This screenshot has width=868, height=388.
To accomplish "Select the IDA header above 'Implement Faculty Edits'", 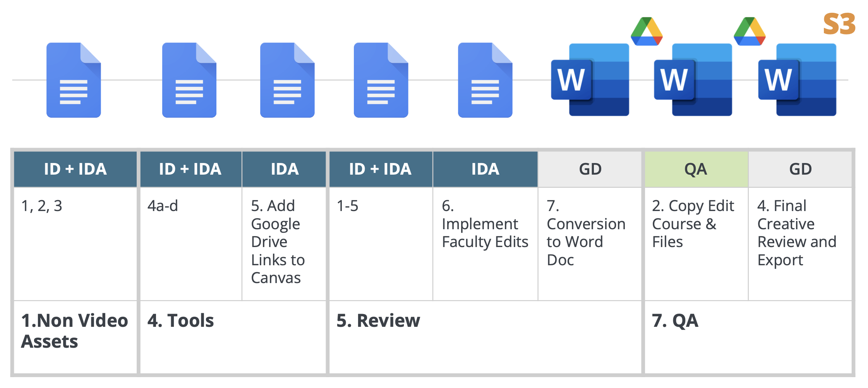I will point(485,169).
